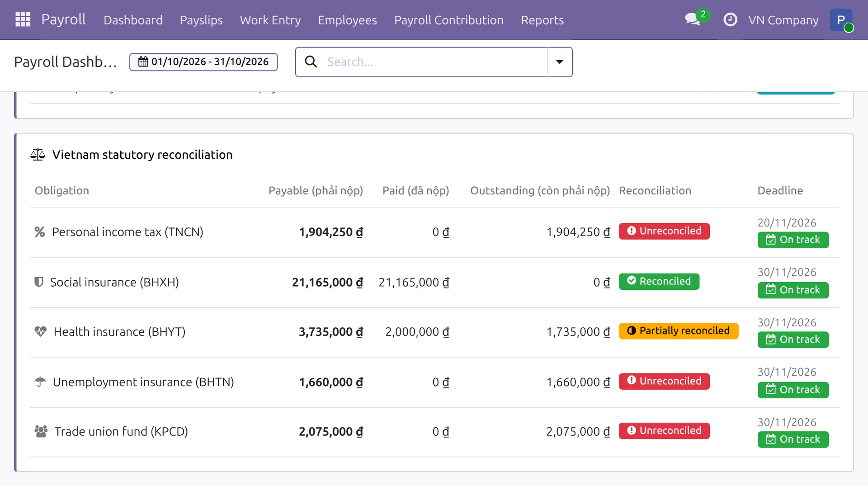Select the Social insurance (BHXH) row label
The image size is (868, 486).
(x=114, y=282)
